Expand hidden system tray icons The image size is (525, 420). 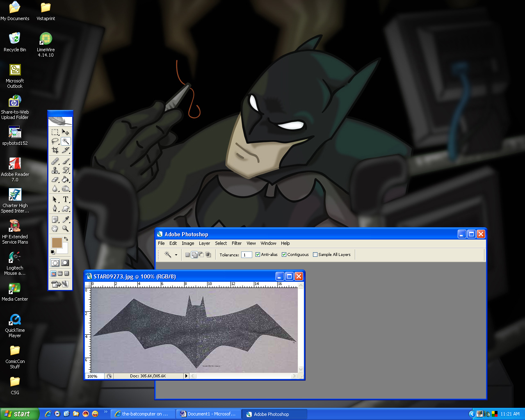point(472,414)
